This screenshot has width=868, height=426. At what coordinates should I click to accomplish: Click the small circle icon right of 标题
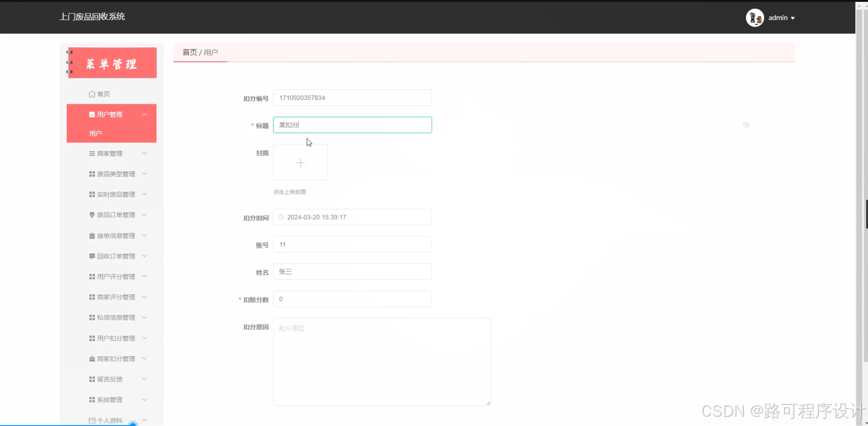pyautogui.click(x=746, y=125)
